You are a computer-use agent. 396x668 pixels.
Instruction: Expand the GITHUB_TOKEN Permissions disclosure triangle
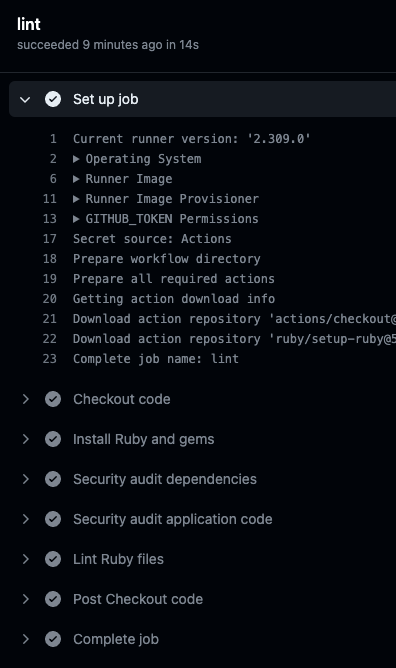point(76,219)
